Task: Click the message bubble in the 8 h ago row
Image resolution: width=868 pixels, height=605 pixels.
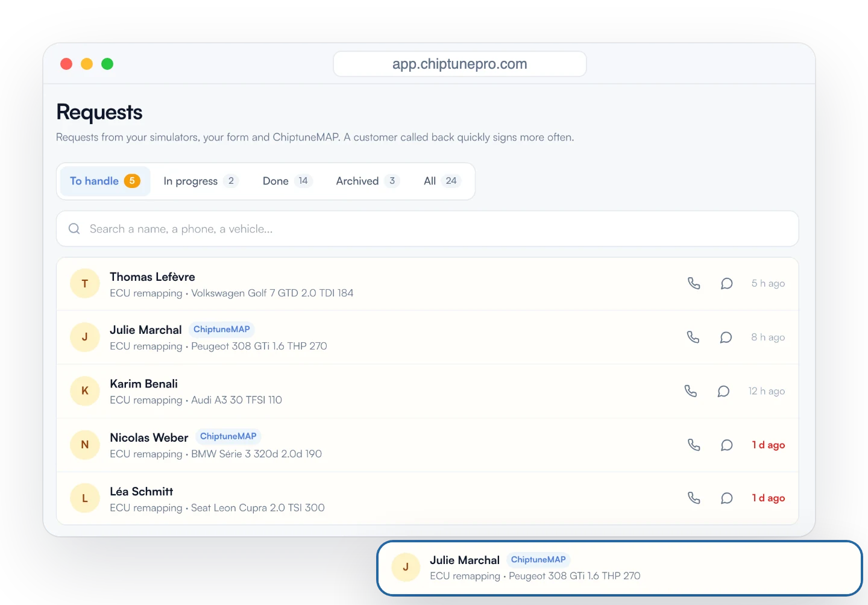Action: pos(726,337)
